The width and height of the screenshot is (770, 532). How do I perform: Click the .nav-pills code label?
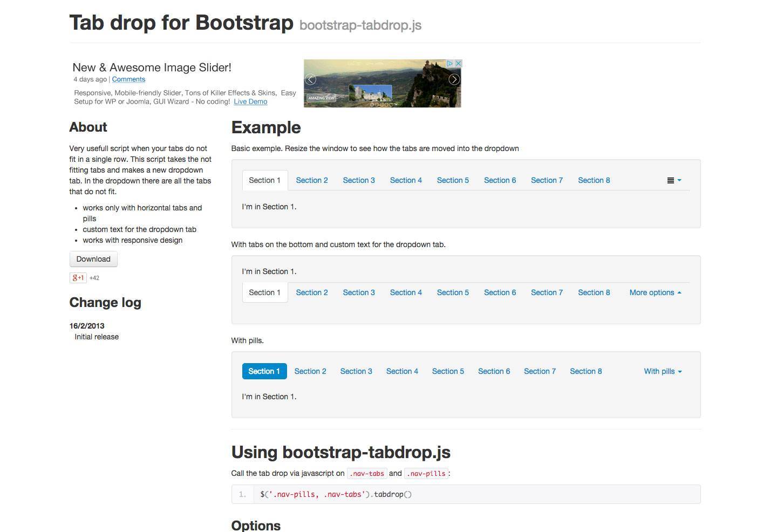point(426,474)
